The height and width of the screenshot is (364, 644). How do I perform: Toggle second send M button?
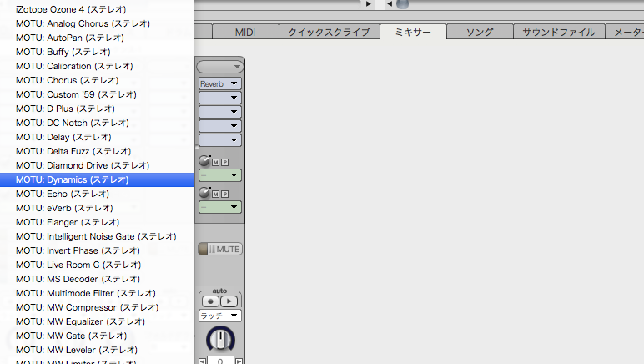215,195
